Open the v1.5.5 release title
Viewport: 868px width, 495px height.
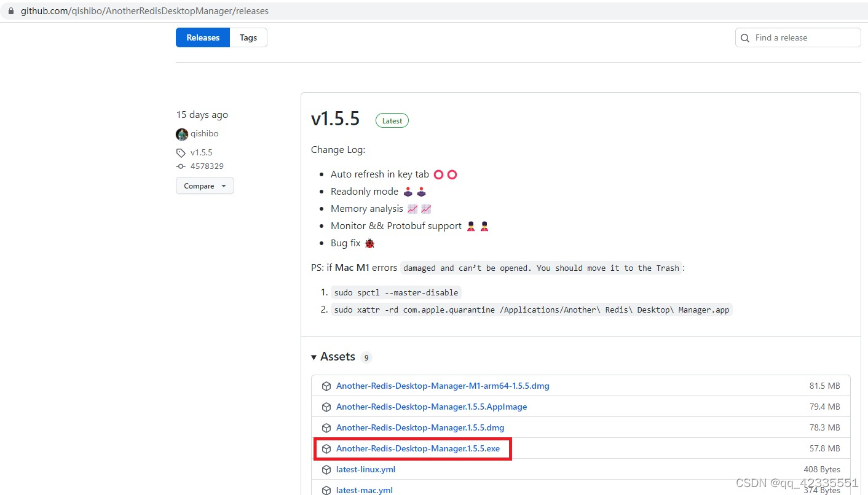[x=335, y=119]
